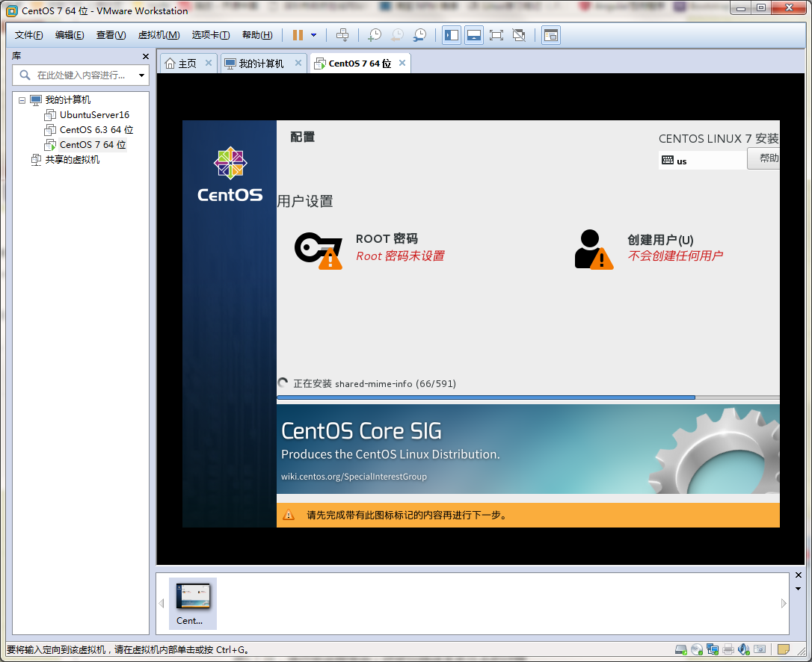Click the 正在安装 shared-mime-info status text
This screenshot has width=812, height=662.
pos(375,383)
